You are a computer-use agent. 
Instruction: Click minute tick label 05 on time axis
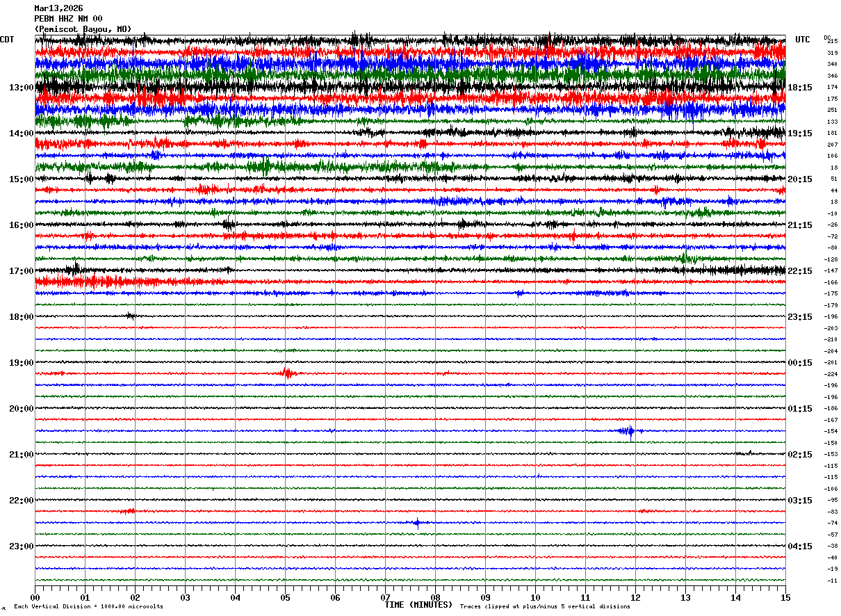coord(285,597)
